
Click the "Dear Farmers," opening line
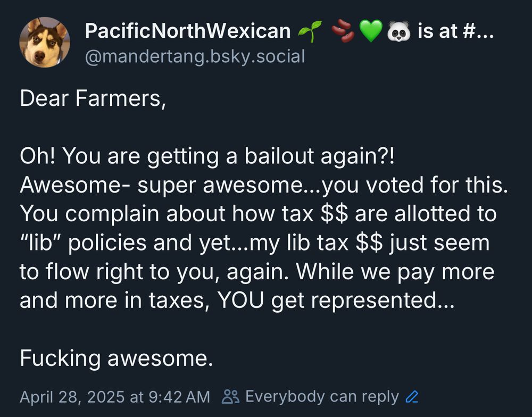point(93,98)
